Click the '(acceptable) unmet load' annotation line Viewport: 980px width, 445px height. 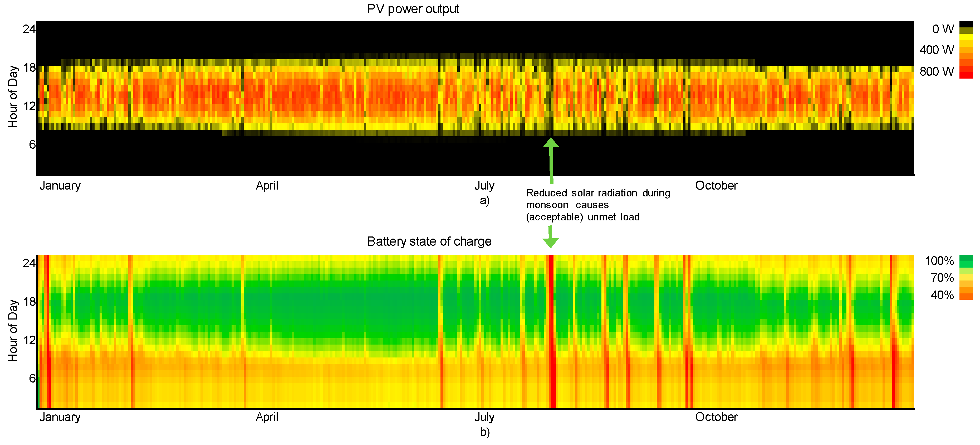click(x=583, y=217)
